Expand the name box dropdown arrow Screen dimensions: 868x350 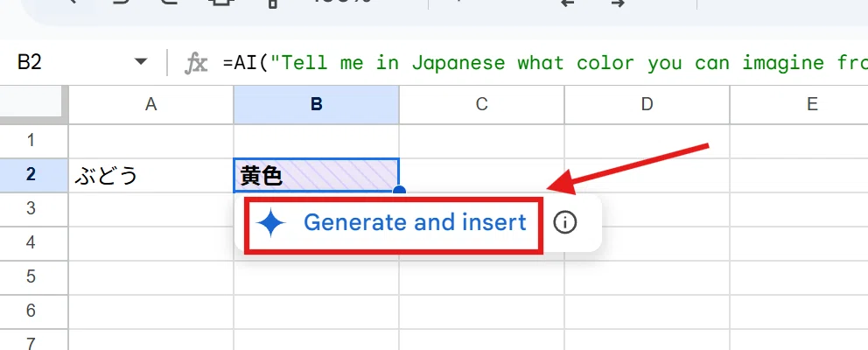point(141,61)
